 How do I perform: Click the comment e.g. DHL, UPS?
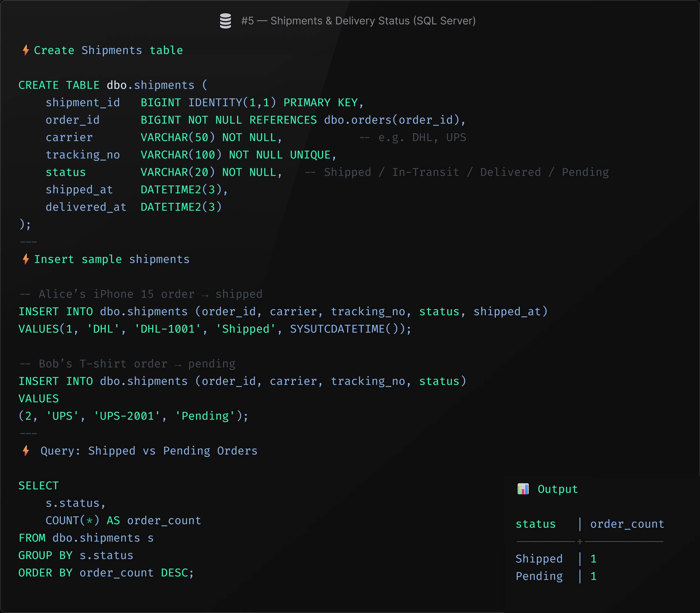click(413, 137)
